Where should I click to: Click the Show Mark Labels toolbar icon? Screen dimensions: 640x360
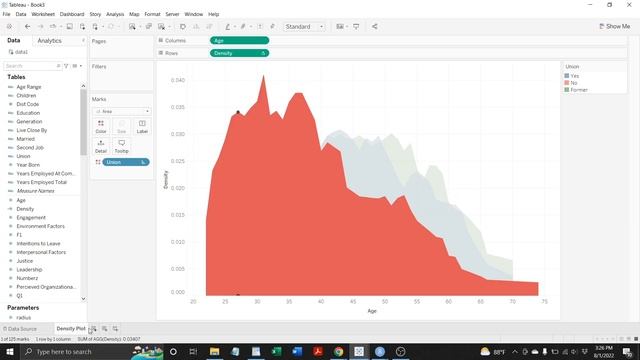coord(260,27)
